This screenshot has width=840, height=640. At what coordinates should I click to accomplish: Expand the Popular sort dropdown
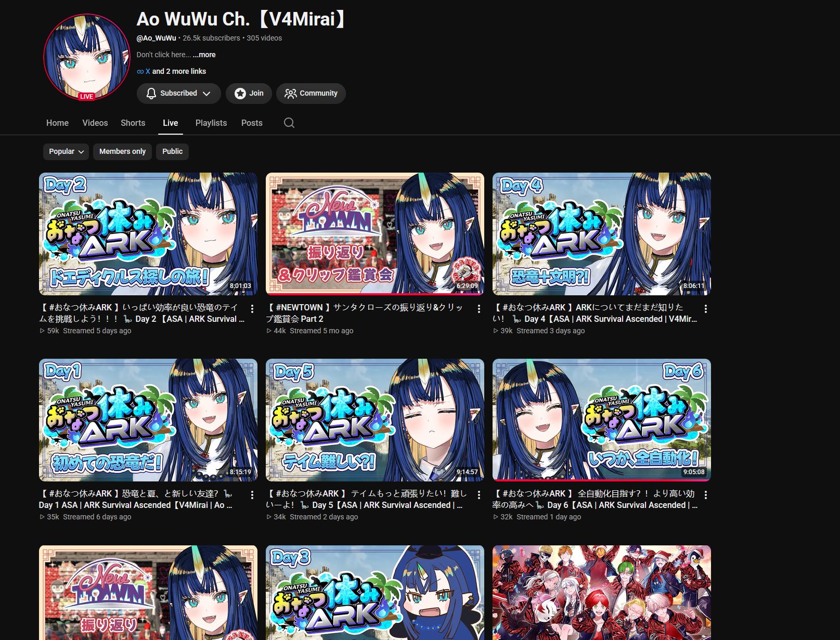tap(66, 151)
